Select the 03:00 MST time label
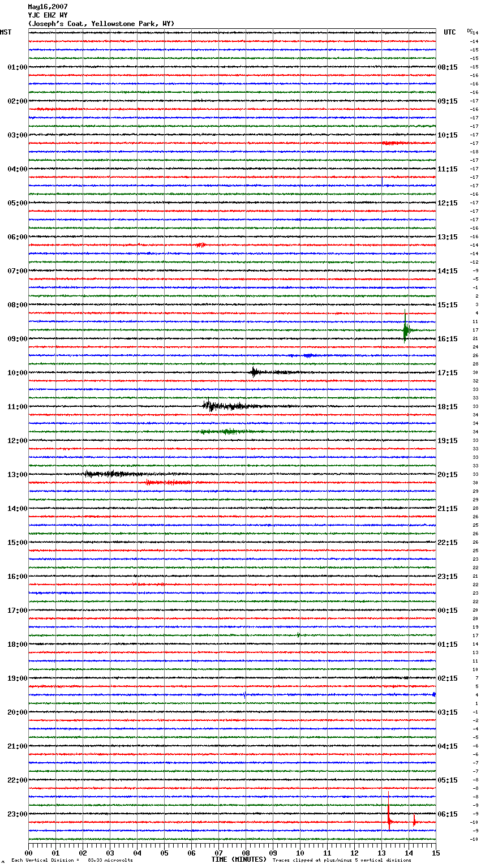This screenshot has height=868, width=481. tap(17, 135)
